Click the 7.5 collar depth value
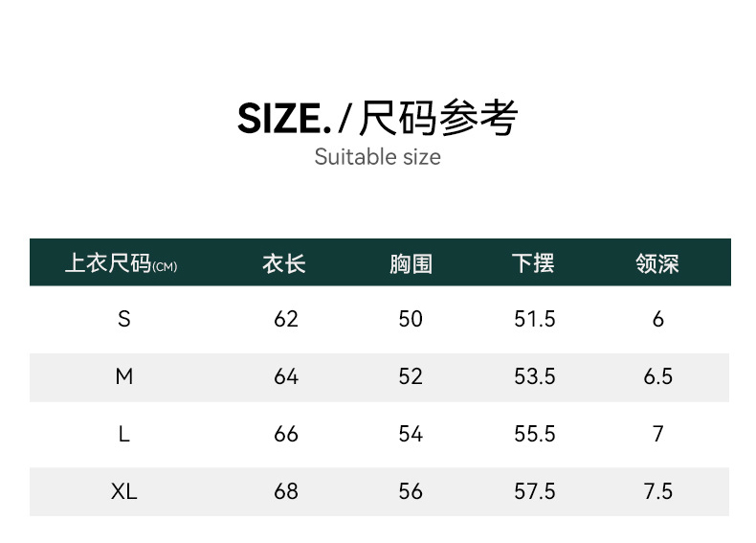 [x=657, y=491]
